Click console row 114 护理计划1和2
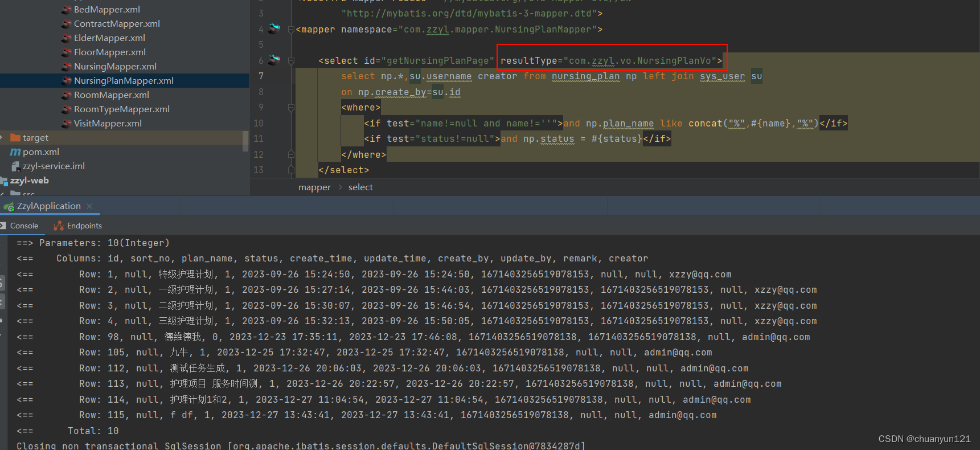This screenshot has width=980, height=450. (x=384, y=400)
